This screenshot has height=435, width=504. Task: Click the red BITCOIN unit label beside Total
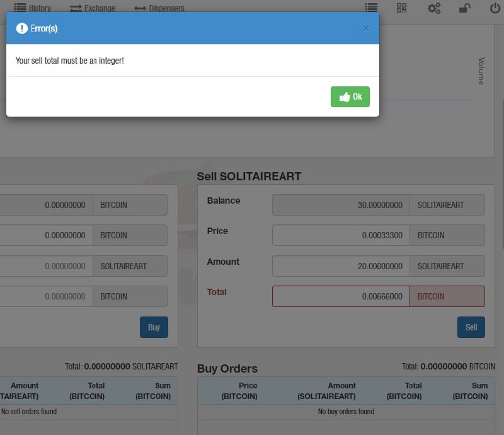pos(447,296)
